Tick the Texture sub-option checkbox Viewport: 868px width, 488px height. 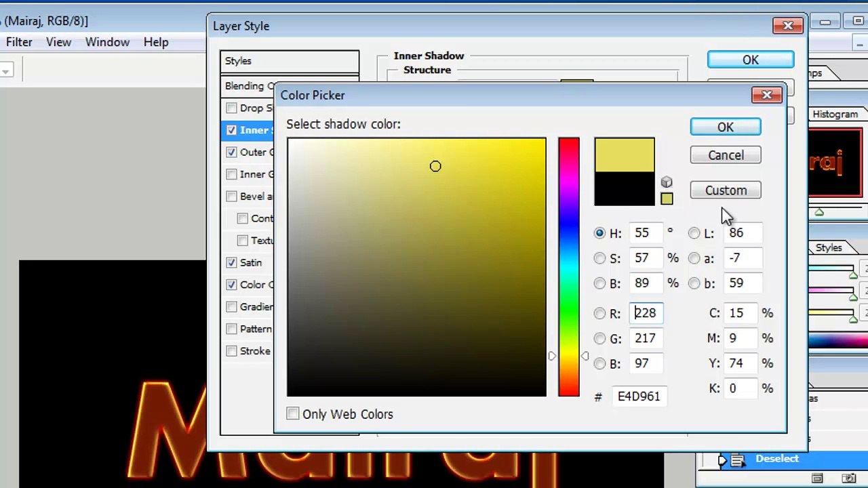[x=243, y=241]
